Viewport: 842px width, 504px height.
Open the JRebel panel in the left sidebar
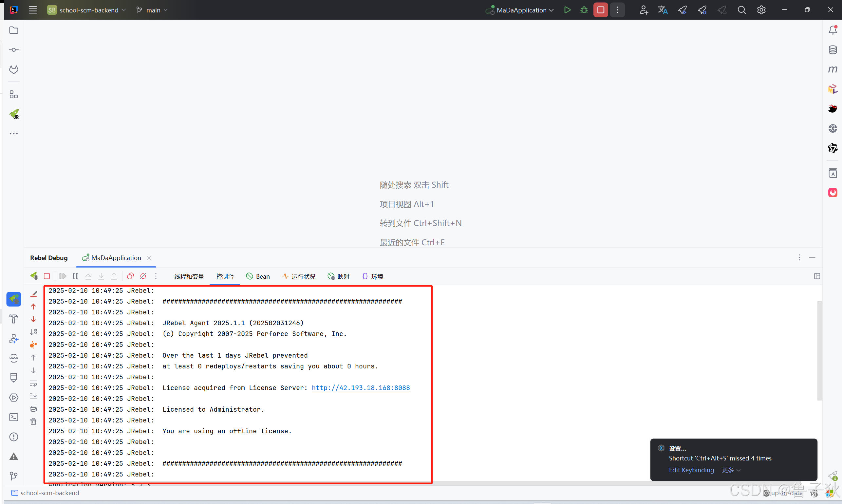[x=14, y=114]
